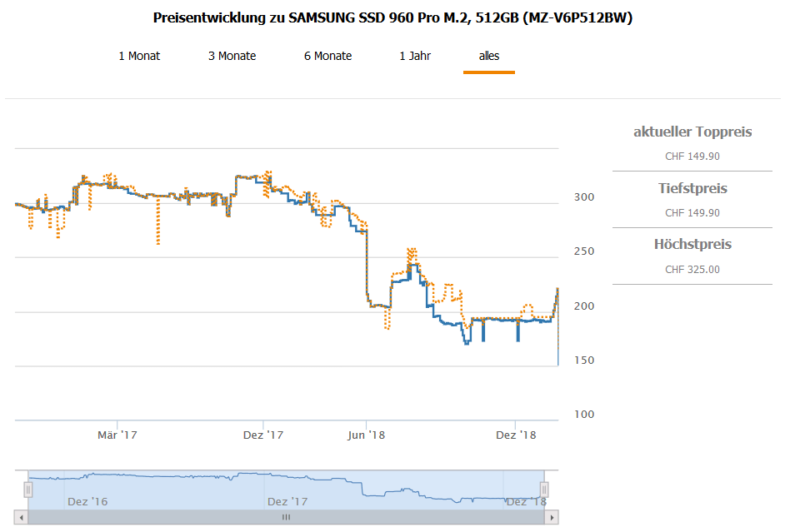The image size is (785, 532).
Task: Click the navigator's right scroll arrow
Action: [552, 517]
